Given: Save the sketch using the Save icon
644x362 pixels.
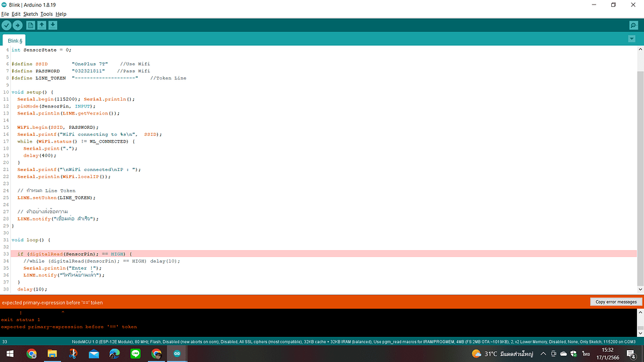Looking at the screenshot, I should (x=53, y=25).
